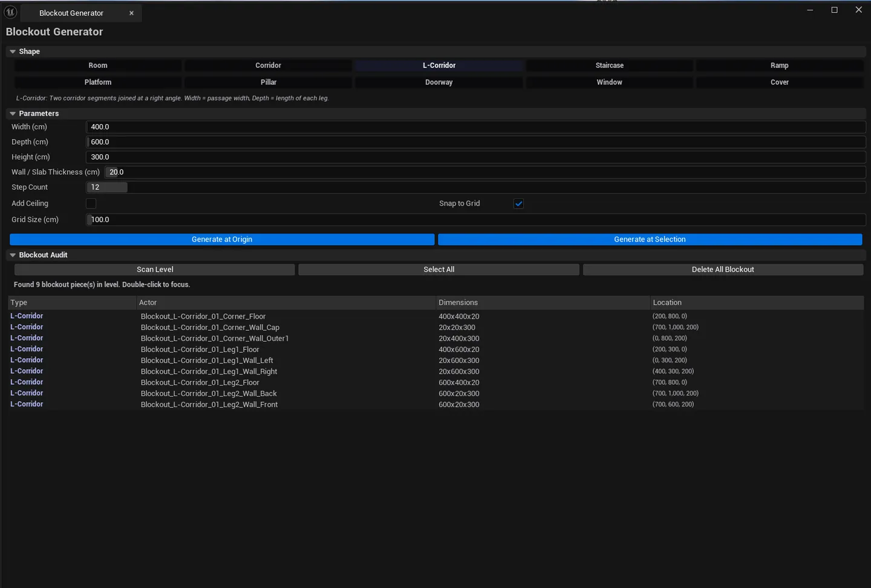Click the Depth (cm) input field
The image size is (871, 588).
click(x=476, y=142)
